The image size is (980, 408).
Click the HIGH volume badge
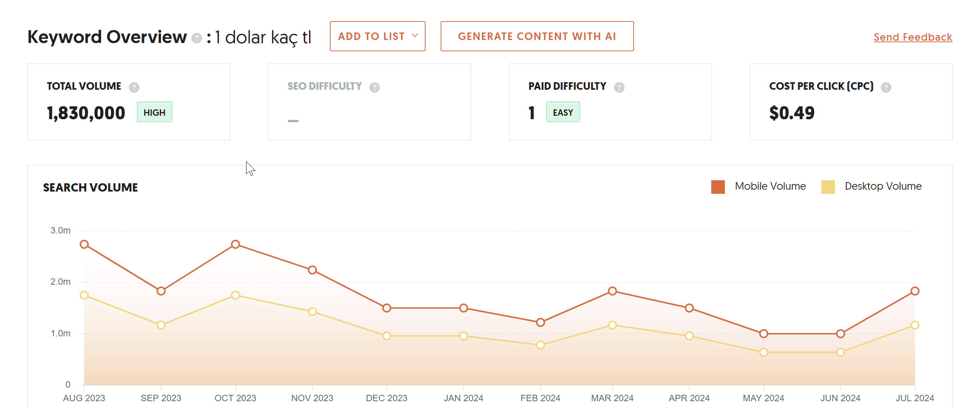click(x=155, y=112)
